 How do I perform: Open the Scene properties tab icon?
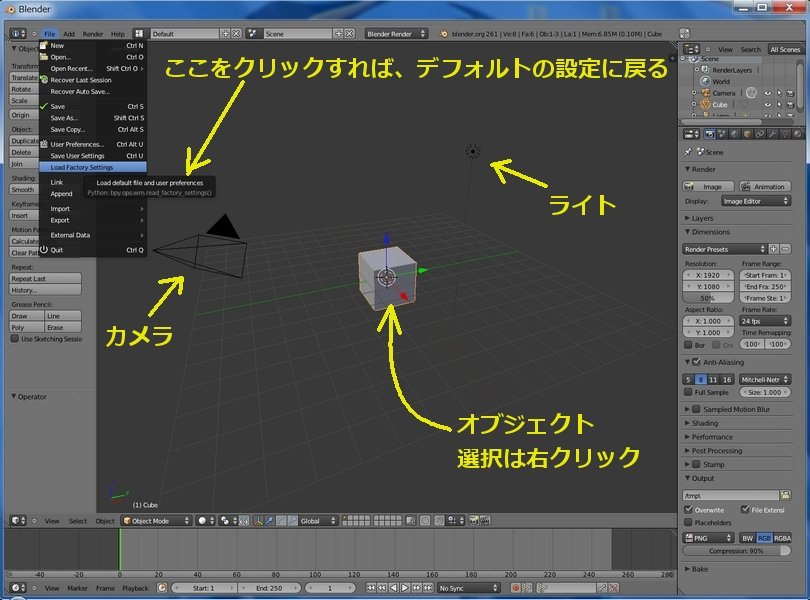(x=722, y=134)
